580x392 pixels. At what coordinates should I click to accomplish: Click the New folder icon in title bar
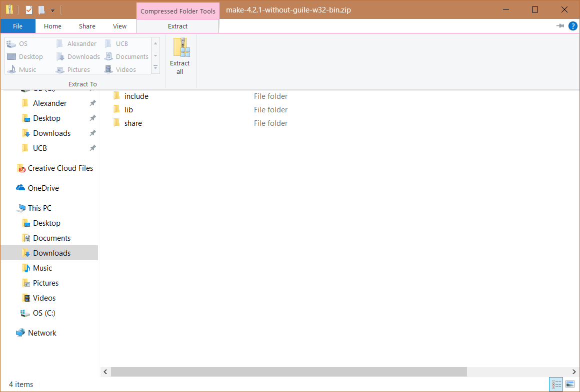pyautogui.click(x=41, y=9)
